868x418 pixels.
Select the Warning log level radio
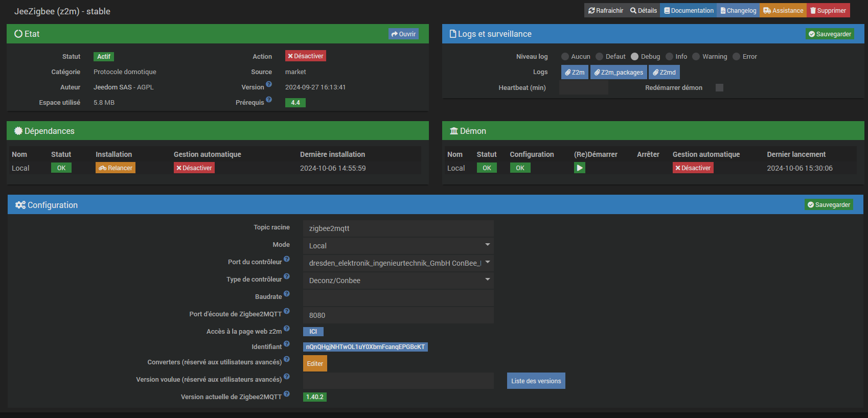pos(696,57)
